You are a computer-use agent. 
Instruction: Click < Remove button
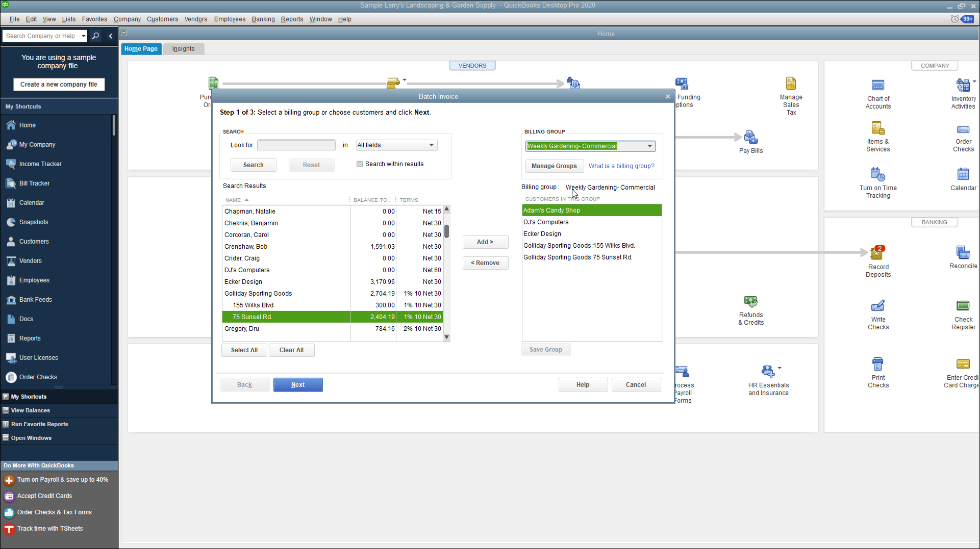[x=485, y=263]
